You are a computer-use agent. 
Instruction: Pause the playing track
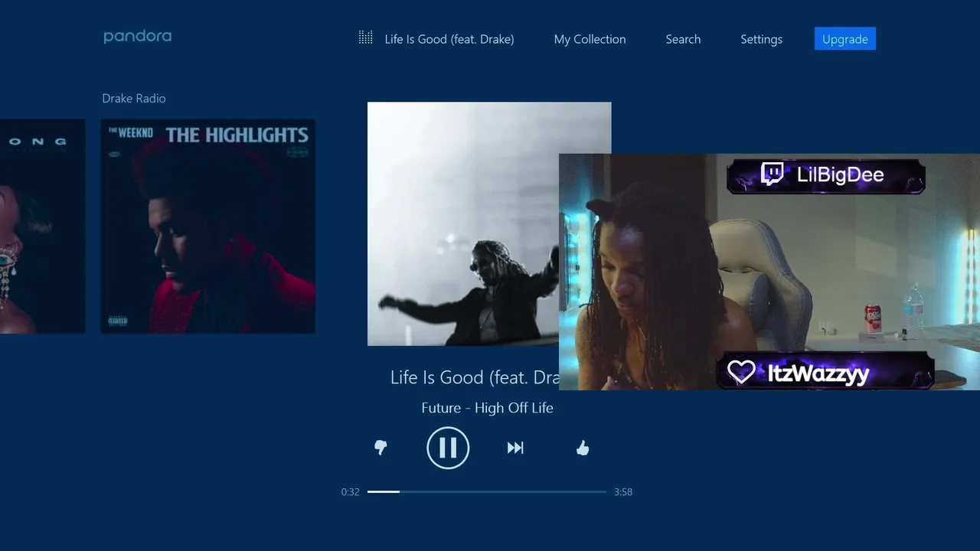point(448,448)
